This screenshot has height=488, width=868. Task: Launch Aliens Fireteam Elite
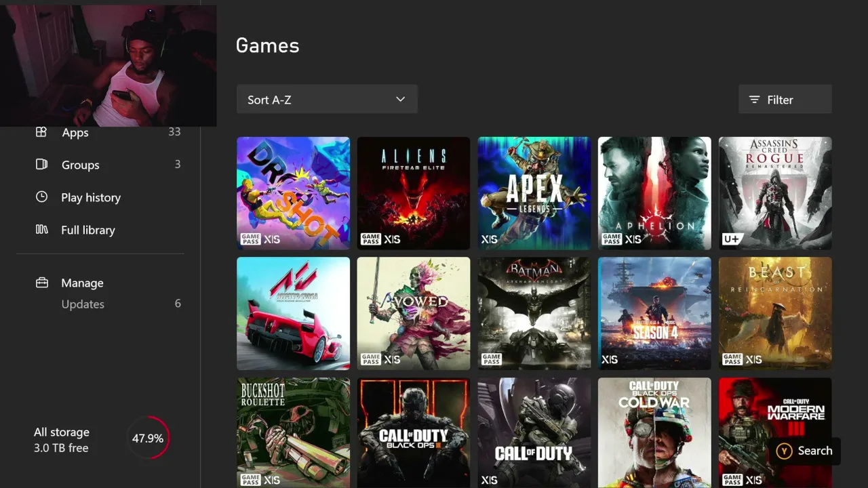click(414, 193)
